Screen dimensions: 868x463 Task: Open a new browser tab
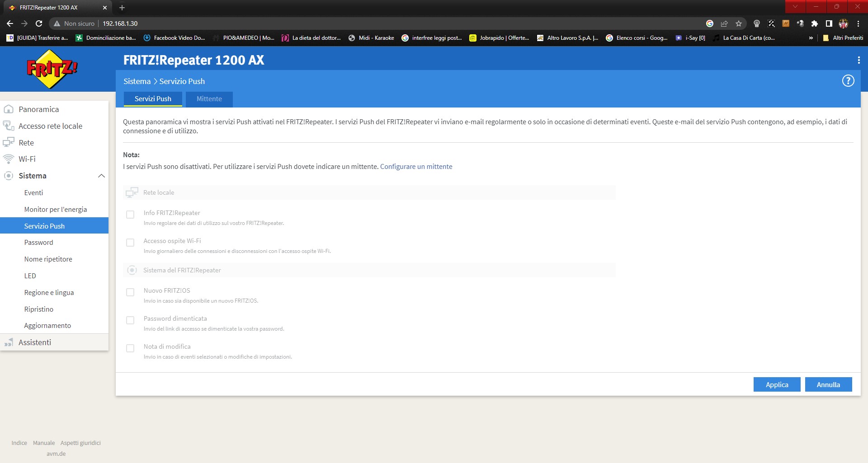[x=122, y=8]
